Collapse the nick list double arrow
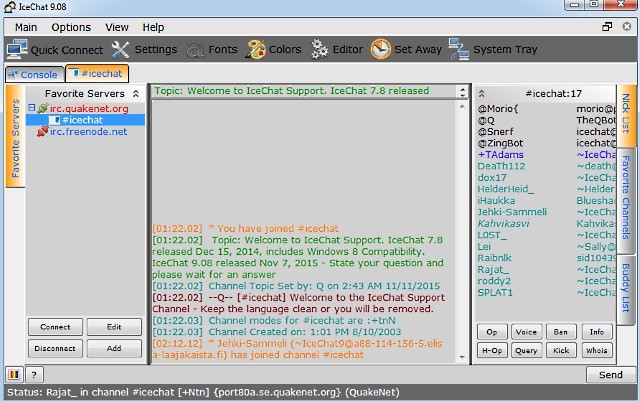This screenshot has height=402, width=640. [x=482, y=93]
